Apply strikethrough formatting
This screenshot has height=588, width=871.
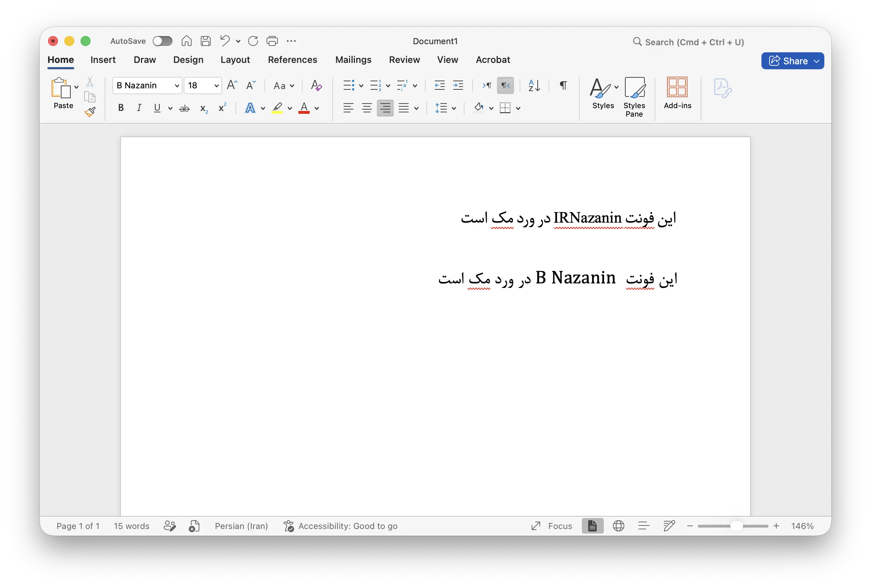(x=185, y=109)
